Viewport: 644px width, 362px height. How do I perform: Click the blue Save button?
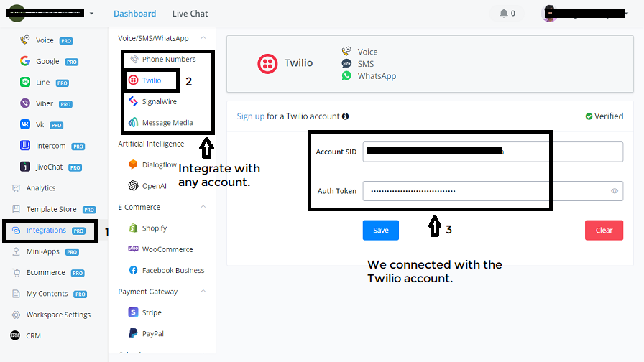[380, 230]
